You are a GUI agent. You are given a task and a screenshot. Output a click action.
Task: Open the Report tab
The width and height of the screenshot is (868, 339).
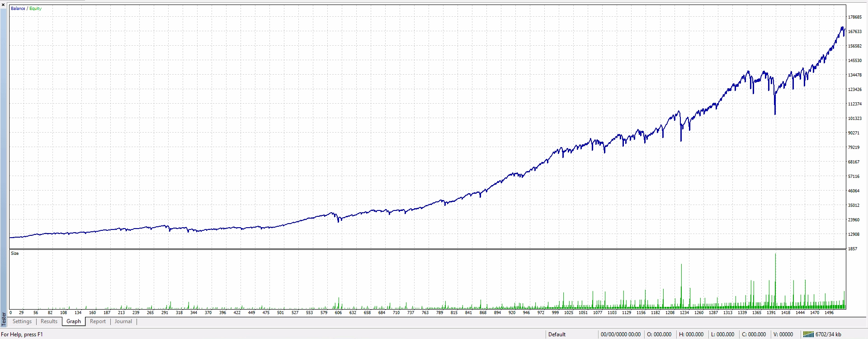(98, 321)
